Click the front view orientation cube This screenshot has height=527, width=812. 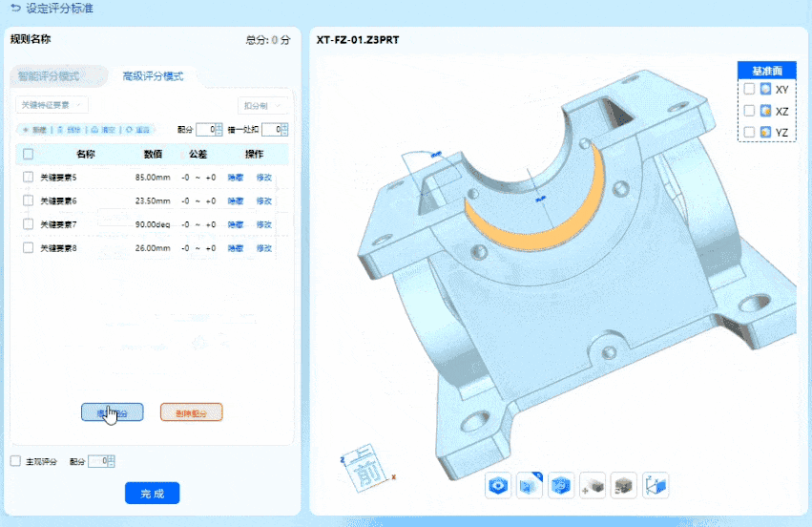point(366,468)
